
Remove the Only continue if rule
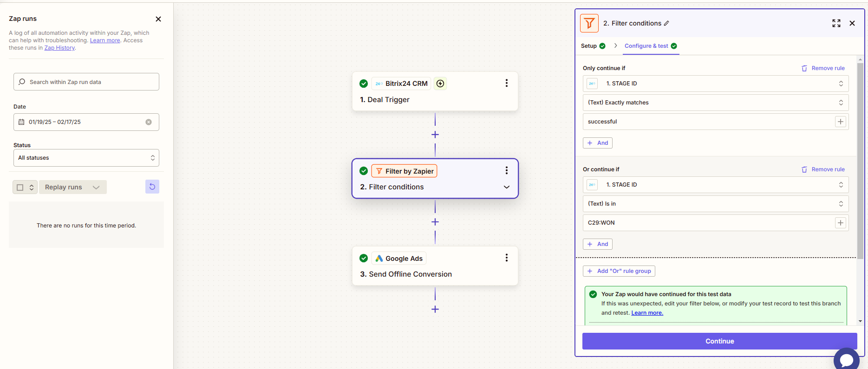823,68
